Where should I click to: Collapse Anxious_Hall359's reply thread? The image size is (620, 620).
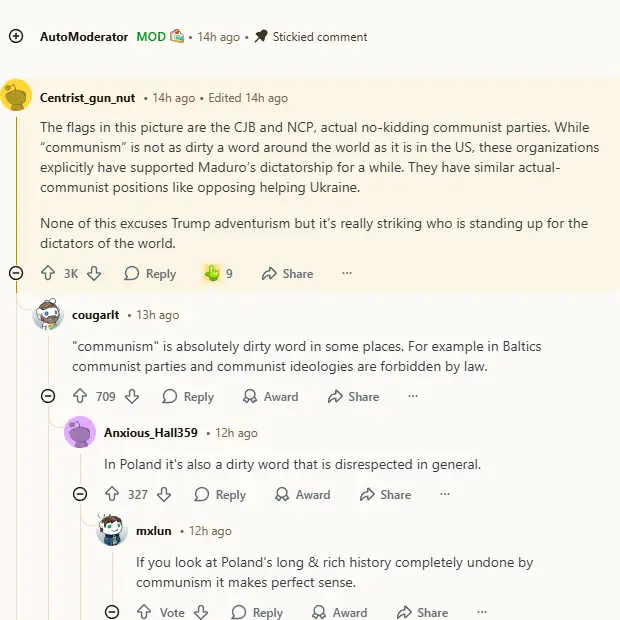(x=80, y=494)
